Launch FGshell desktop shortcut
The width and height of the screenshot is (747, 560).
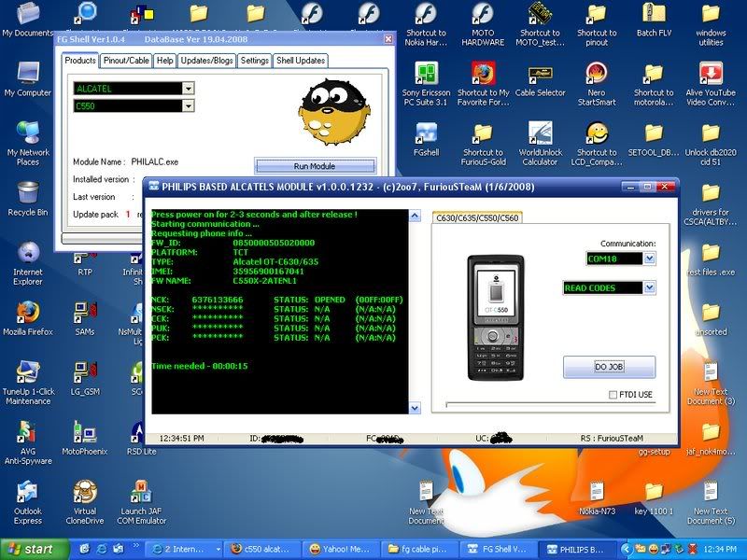click(x=426, y=139)
